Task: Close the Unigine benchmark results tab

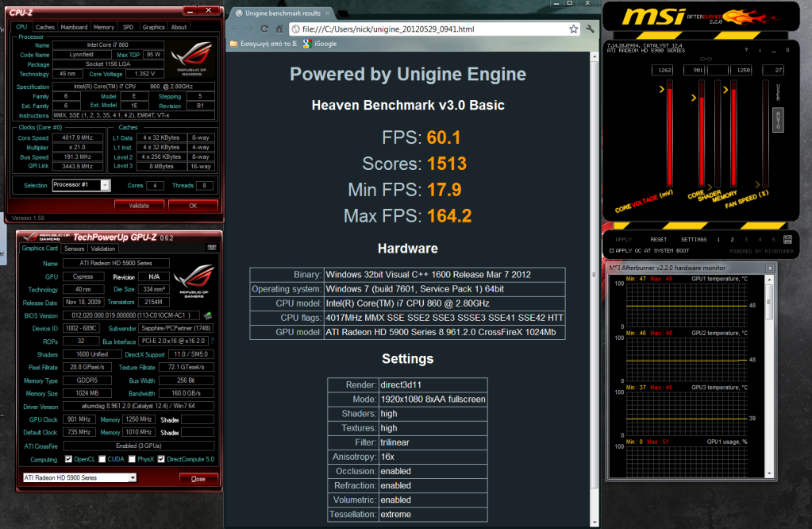Action: point(327,14)
